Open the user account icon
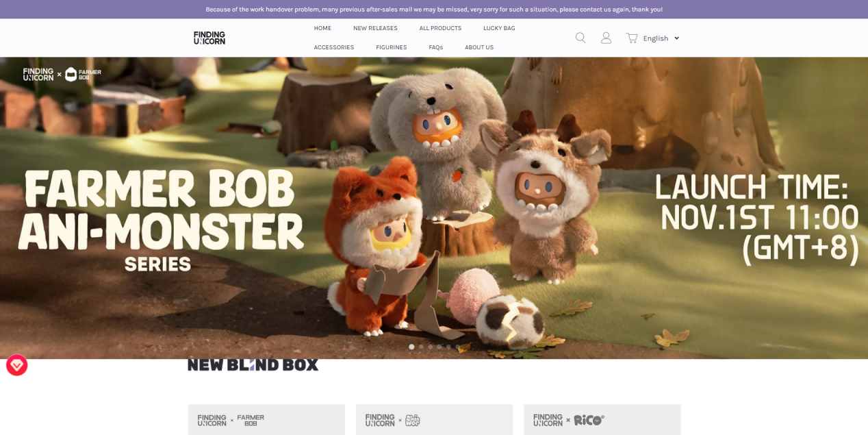Screen dimensions: 868x435 tap(606, 38)
